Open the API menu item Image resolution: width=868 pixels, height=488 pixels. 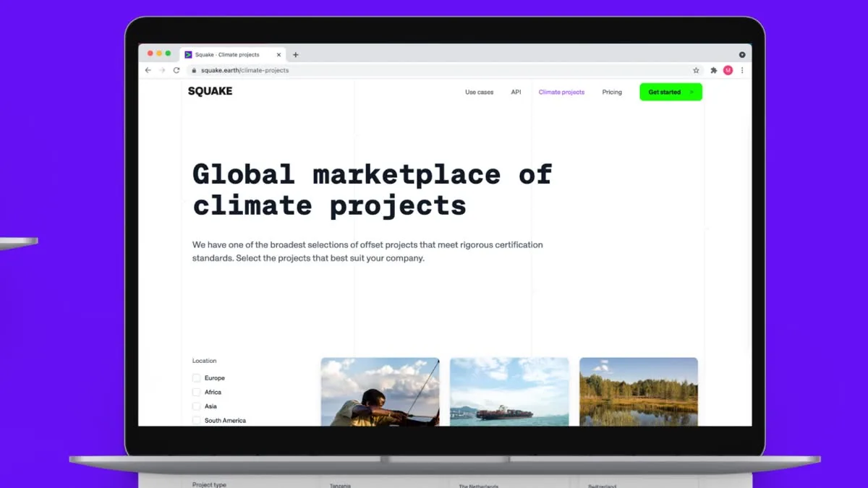[x=516, y=93]
